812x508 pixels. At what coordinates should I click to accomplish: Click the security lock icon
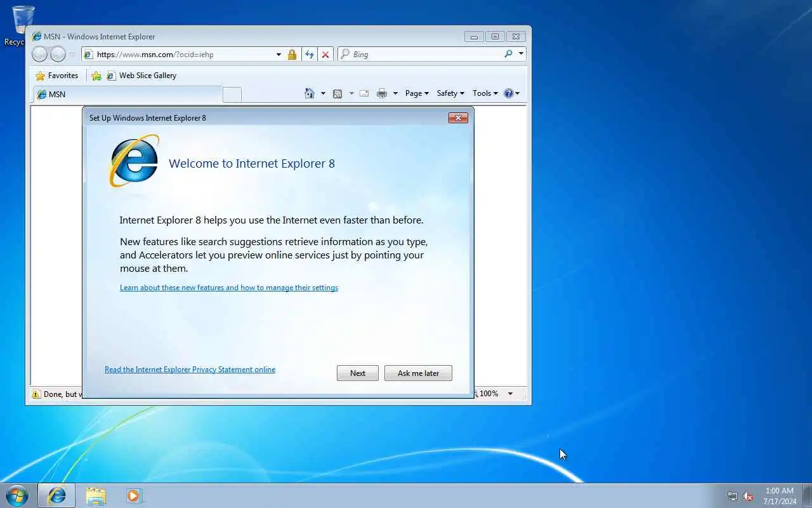pos(292,55)
